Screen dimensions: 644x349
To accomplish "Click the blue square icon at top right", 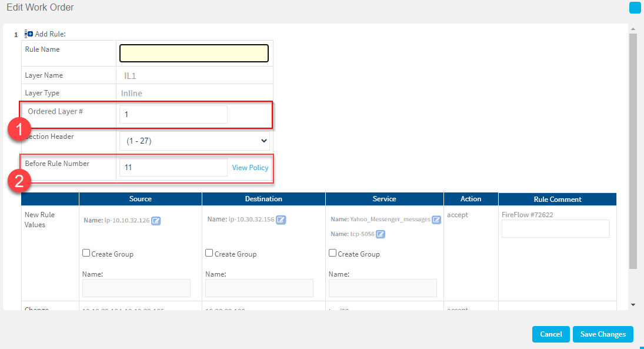I will (x=635, y=8).
